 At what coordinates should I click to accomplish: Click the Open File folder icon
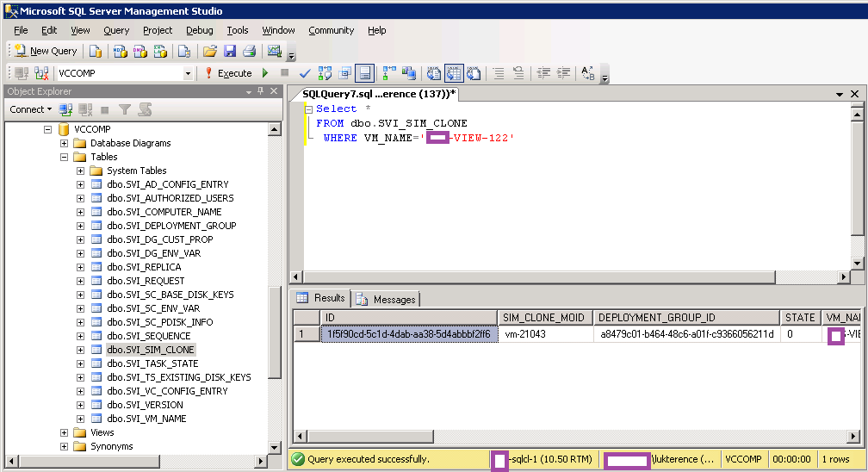click(209, 51)
